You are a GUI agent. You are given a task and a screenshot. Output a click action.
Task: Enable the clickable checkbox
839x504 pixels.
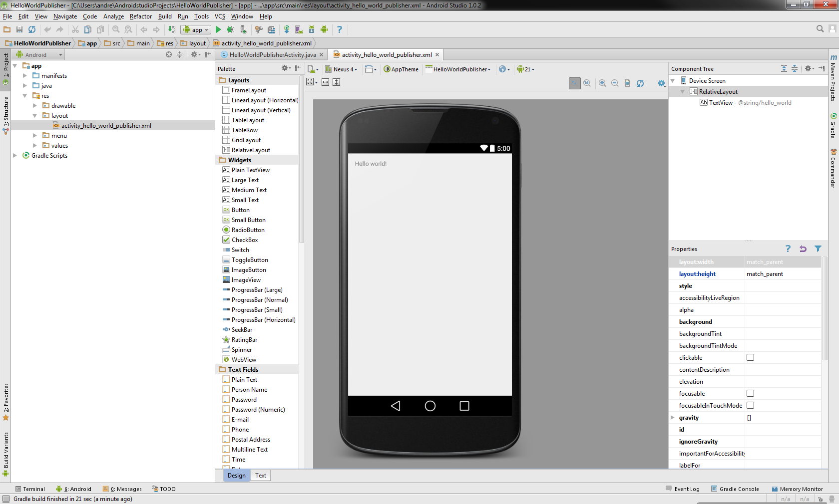[x=750, y=357]
